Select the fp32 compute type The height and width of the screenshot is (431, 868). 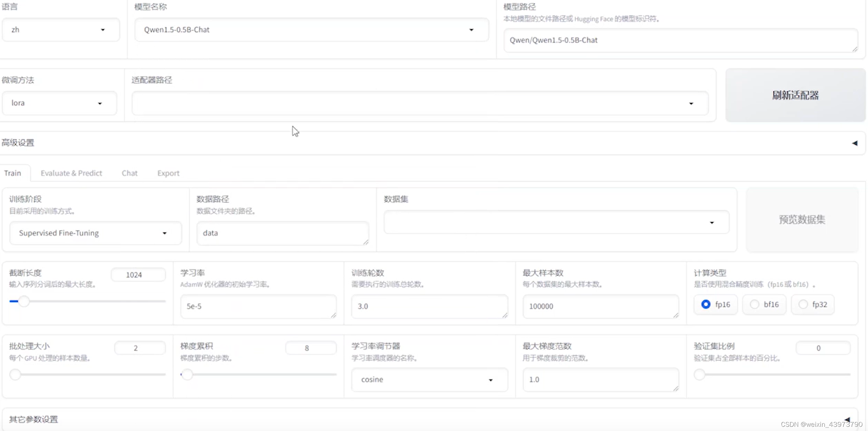point(803,304)
